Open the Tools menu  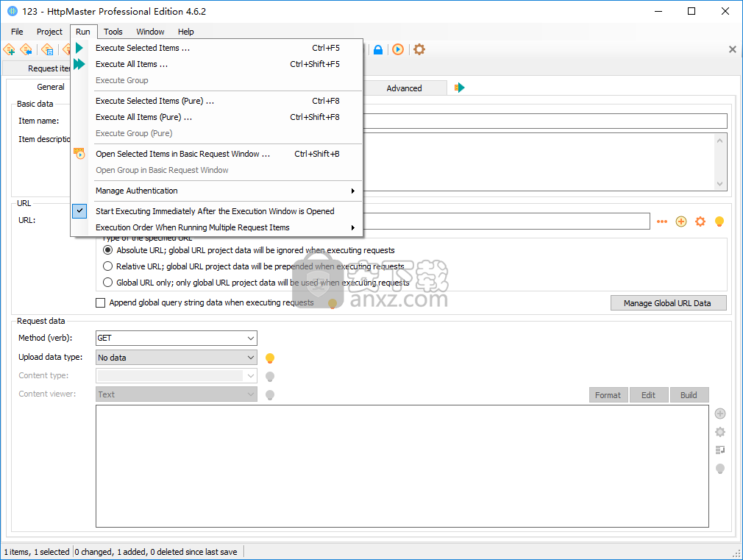click(x=113, y=32)
